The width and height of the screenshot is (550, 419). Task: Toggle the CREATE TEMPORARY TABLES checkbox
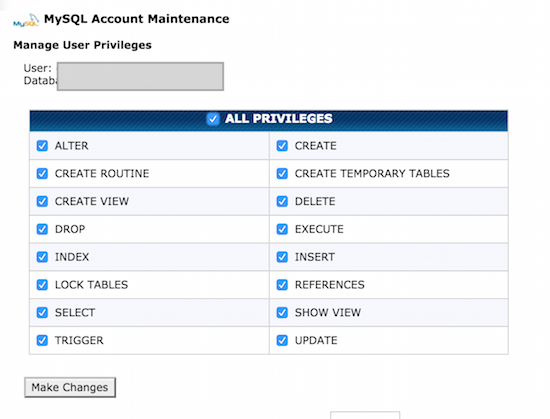tap(282, 173)
